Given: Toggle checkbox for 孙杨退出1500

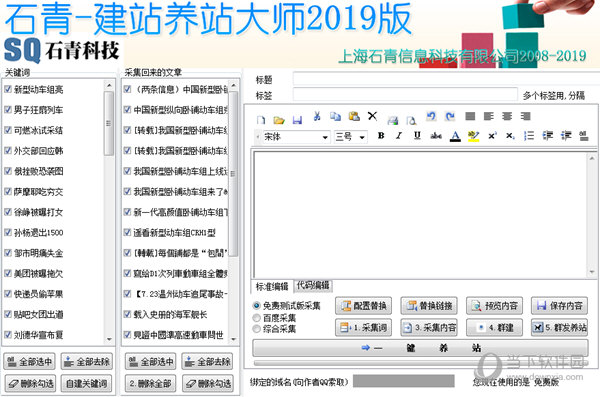Looking at the screenshot, I should pos(8,232).
